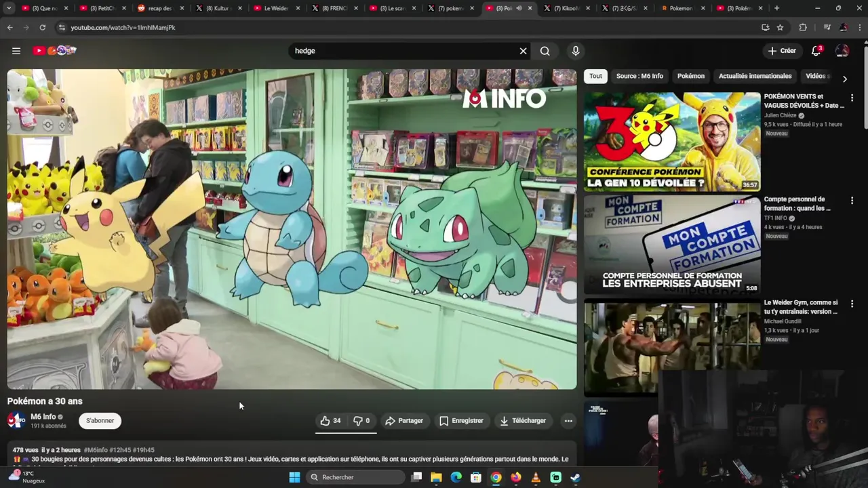This screenshot has height=488, width=868.
Task: Click the Windows Rechercher search box
Action: click(x=354, y=477)
